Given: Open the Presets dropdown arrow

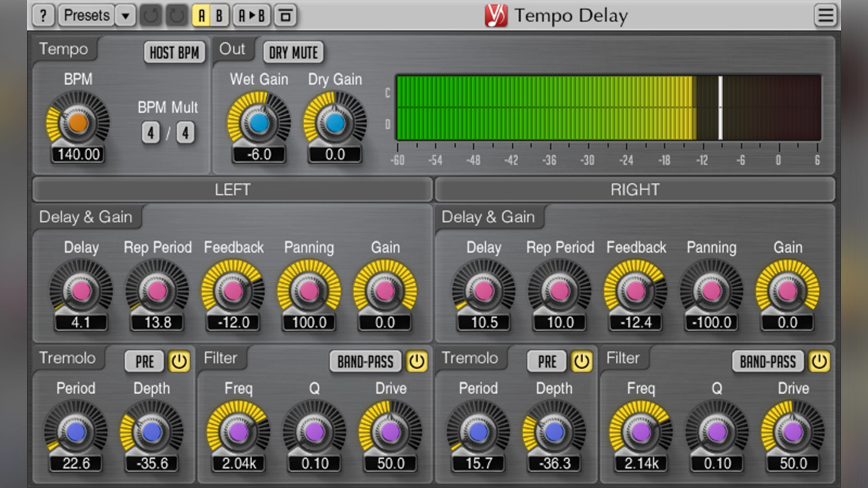Looking at the screenshot, I should [125, 16].
